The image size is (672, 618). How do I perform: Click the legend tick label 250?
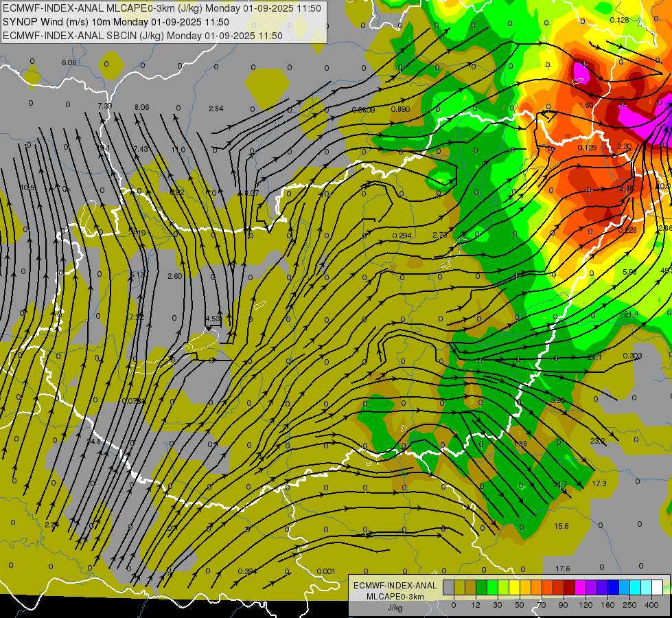tap(629, 605)
